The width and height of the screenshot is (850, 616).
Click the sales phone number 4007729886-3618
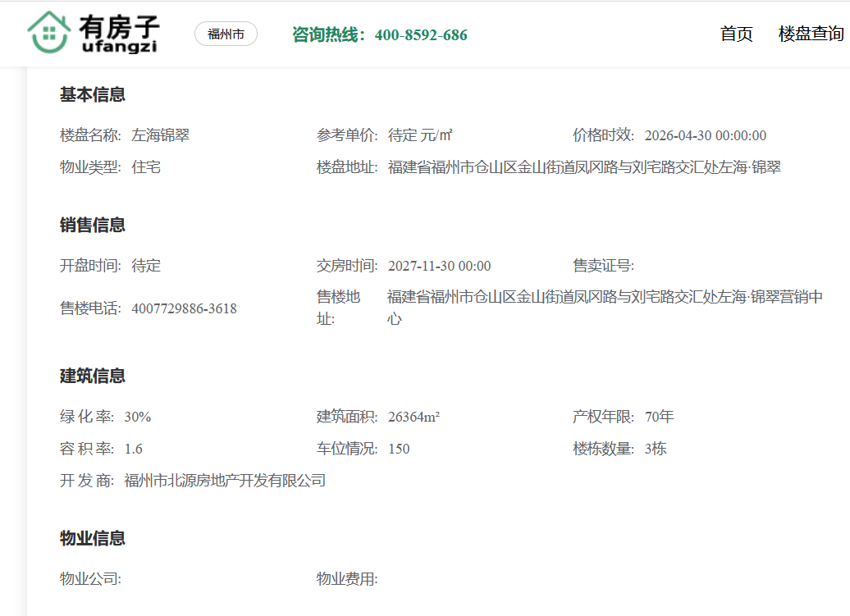coord(184,308)
